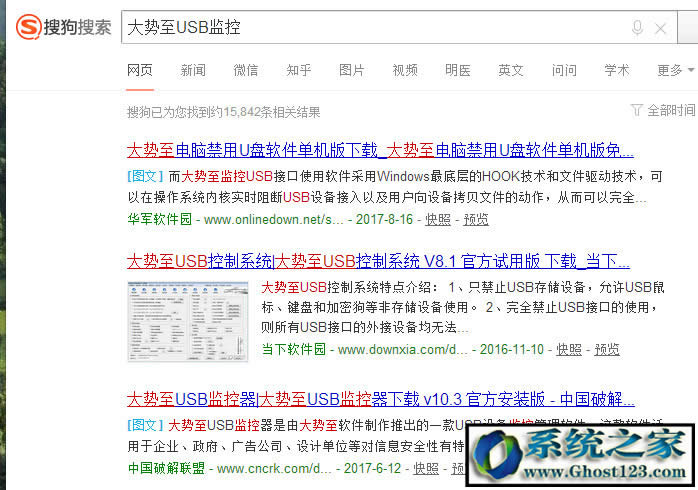The width and height of the screenshot is (698, 490).
Task: Open the 全部时间 time filter
Action: point(670,110)
